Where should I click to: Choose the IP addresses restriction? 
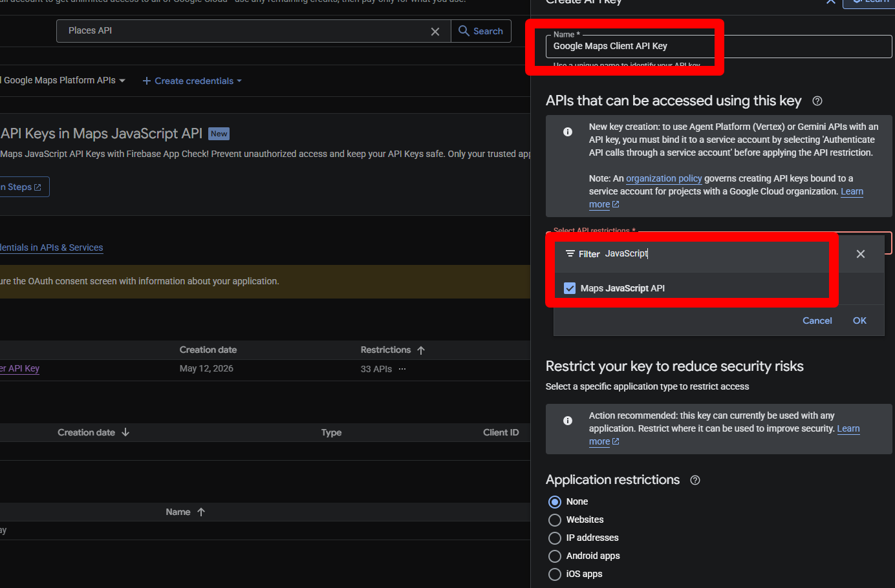click(555, 538)
